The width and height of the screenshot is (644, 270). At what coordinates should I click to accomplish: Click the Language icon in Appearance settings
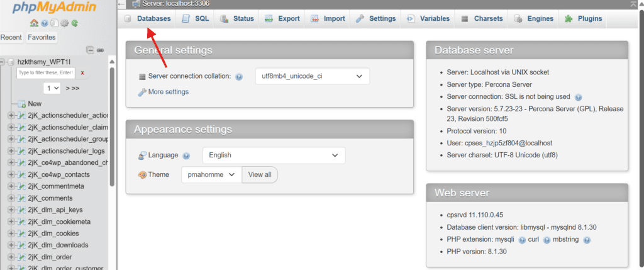coord(142,155)
